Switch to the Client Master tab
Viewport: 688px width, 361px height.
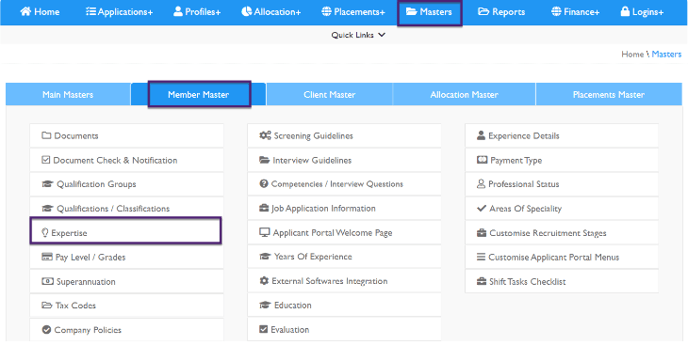(x=330, y=94)
